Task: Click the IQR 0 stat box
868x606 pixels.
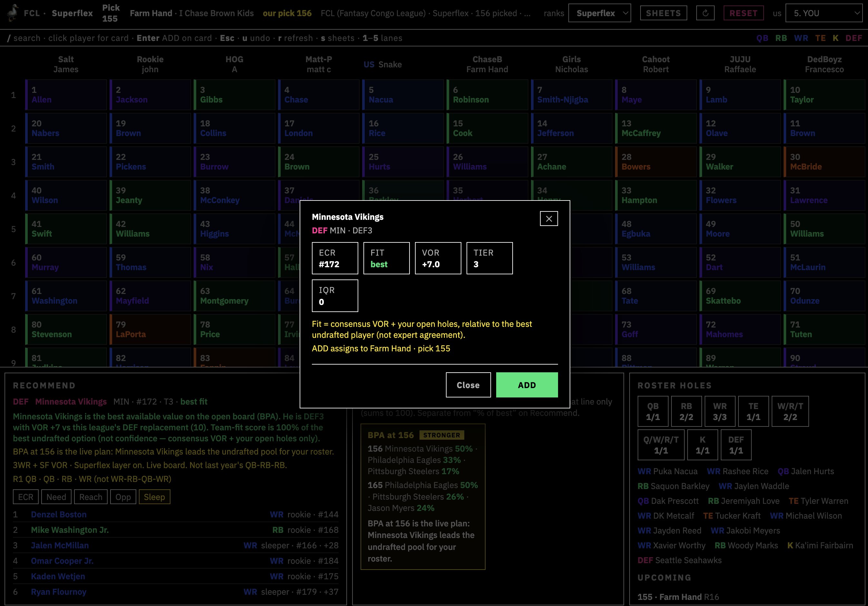Action: [335, 296]
